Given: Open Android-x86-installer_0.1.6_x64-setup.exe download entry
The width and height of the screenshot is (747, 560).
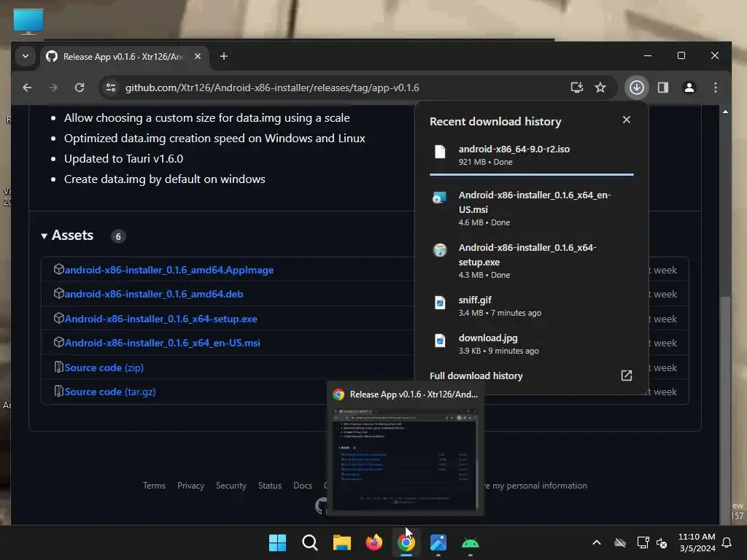Looking at the screenshot, I should [531, 260].
